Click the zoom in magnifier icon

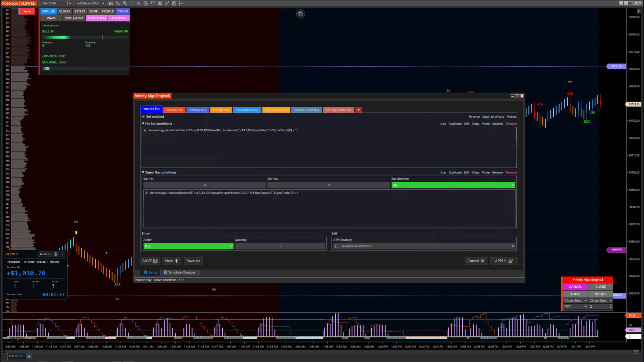[x=125, y=3]
